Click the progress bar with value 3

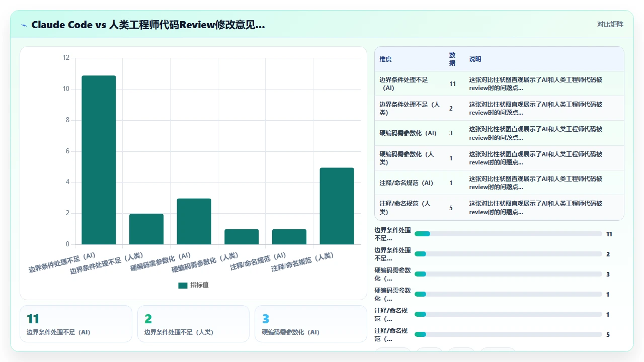508,274
